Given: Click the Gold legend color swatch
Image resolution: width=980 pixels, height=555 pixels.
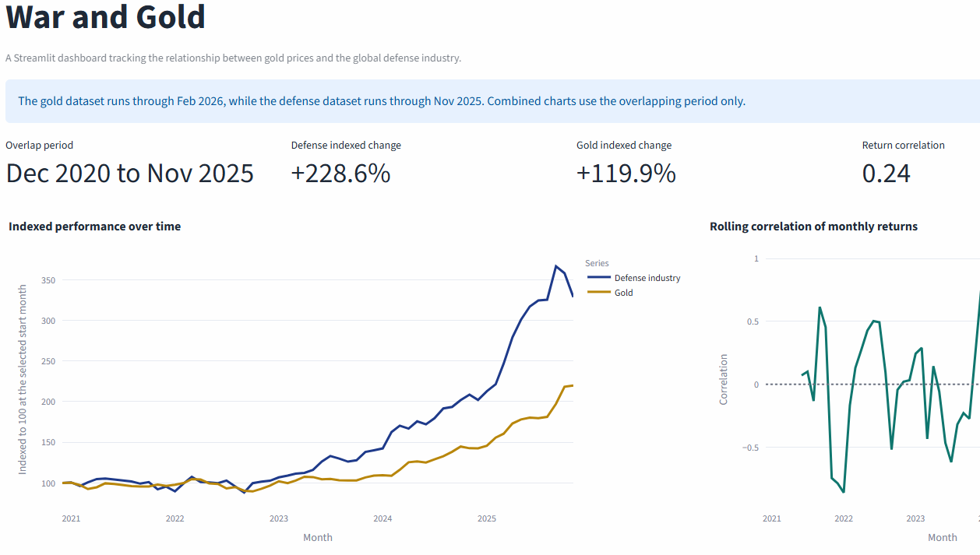Looking at the screenshot, I should point(598,293).
